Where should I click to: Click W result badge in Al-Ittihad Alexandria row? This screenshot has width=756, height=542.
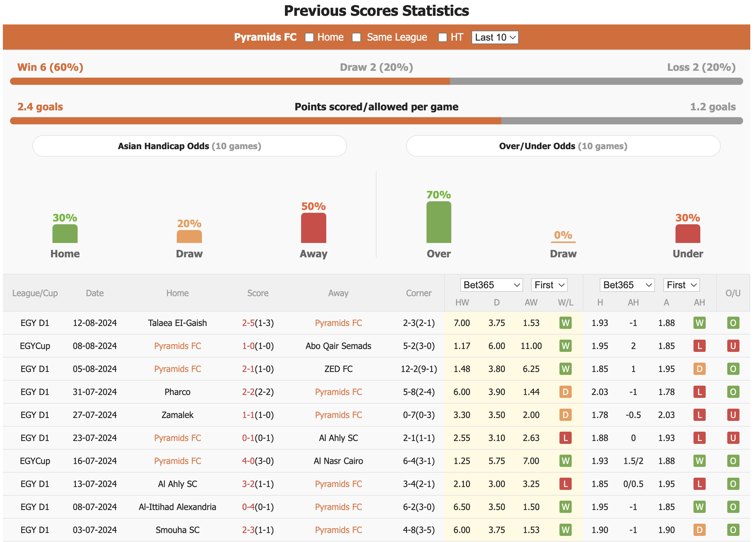566,507
